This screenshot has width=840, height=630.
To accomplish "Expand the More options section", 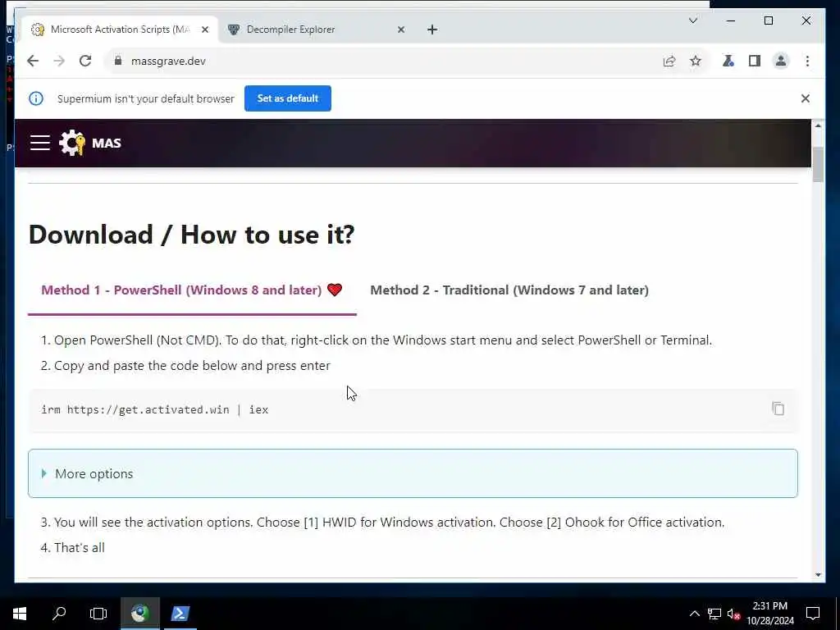I will click(x=413, y=473).
